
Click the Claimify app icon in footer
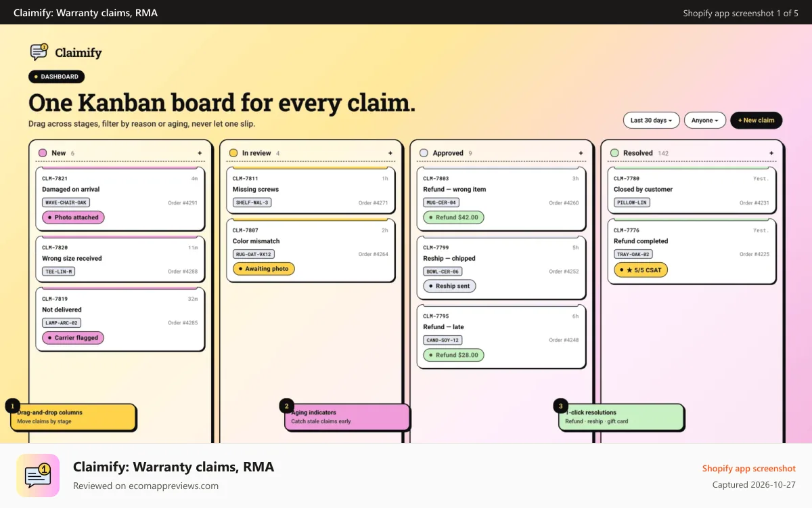(x=38, y=475)
